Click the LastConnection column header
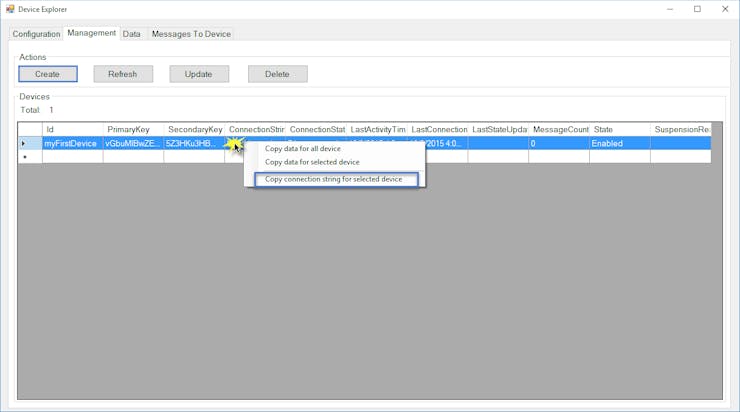 [438, 129]
